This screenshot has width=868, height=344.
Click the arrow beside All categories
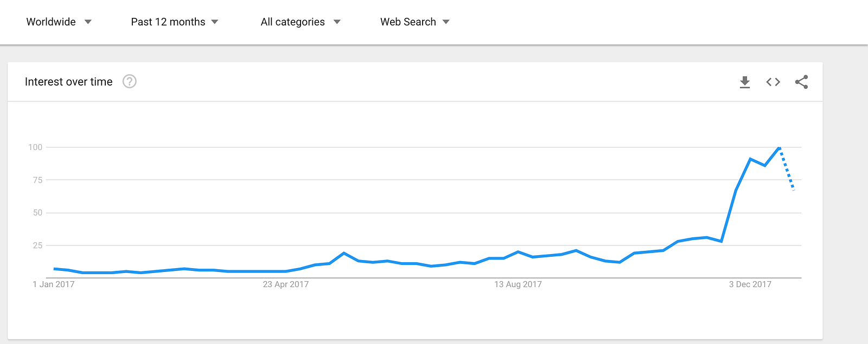coord(337,22)
